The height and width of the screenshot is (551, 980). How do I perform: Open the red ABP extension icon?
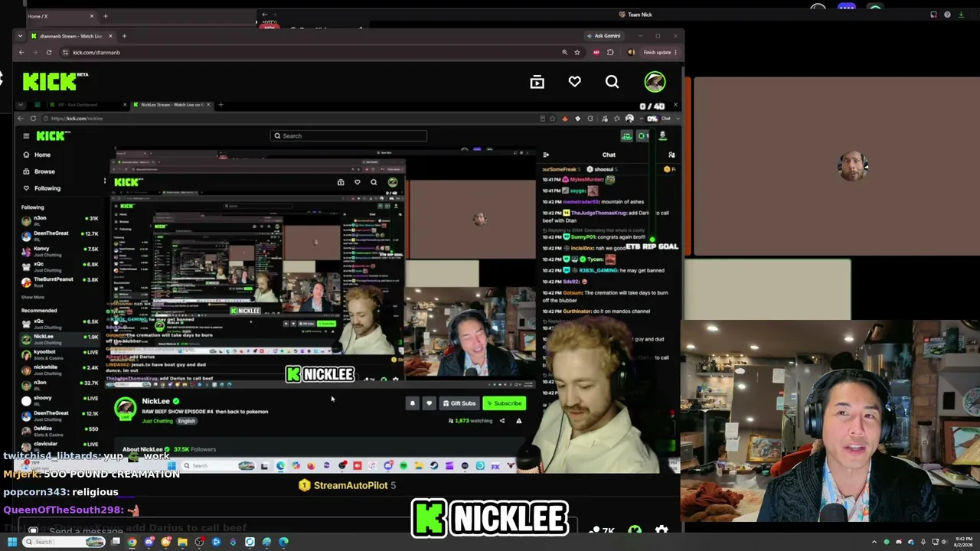point(596,52)
